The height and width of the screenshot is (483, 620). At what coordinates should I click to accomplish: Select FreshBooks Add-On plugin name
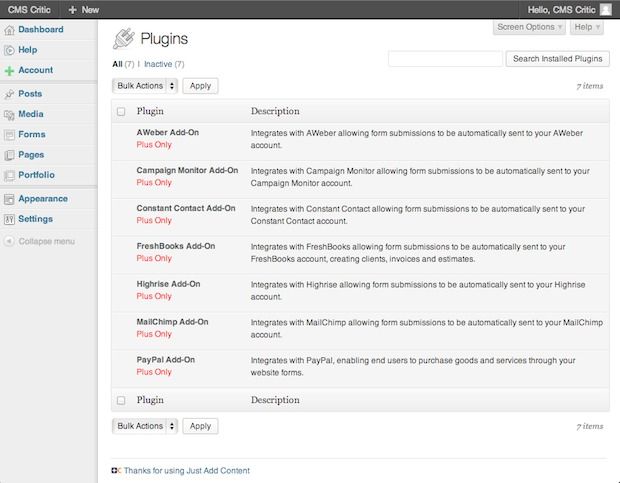pyautogui.click(x=176, y=246)
